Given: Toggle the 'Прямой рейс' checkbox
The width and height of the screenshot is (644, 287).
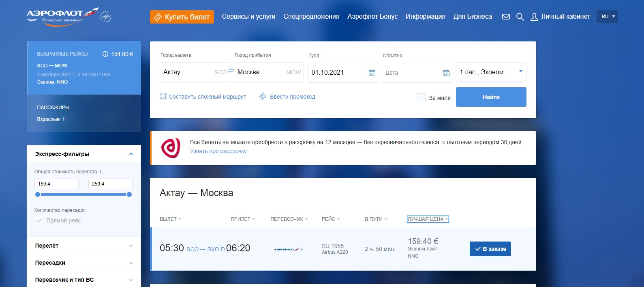Looking at the screenshot, I should [39, 220].
